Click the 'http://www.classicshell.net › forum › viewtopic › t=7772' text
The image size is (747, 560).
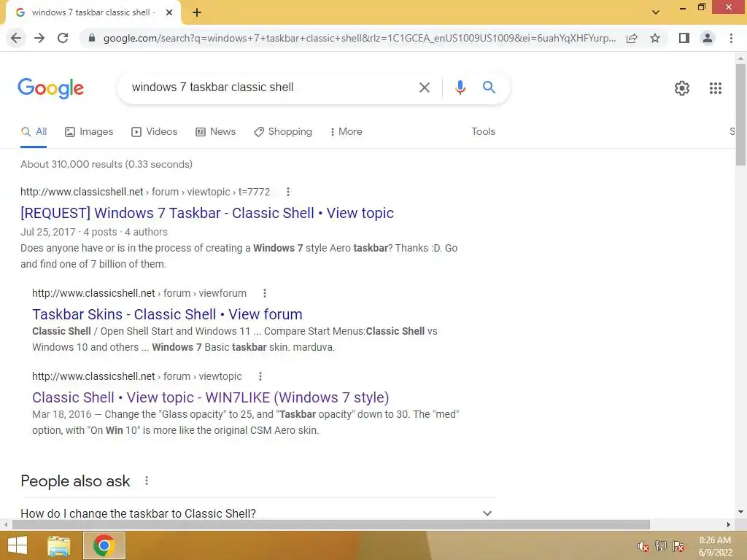point(145,192)
